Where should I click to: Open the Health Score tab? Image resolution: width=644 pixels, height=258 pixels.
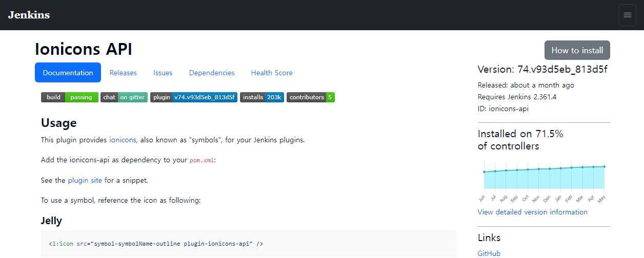click(x=272, y=73)
